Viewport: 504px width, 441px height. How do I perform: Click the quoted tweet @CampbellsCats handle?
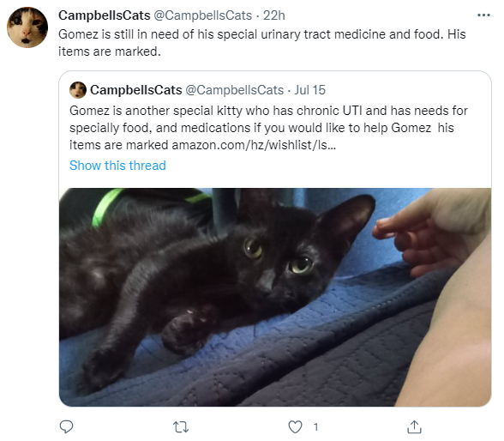[x=235, y=90]
